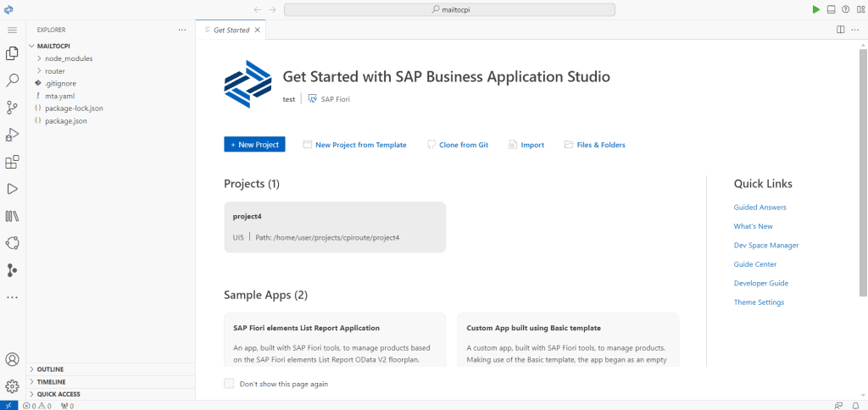Close the Get Started tab
Screen dimensions: 868x410
coord(257,30)
